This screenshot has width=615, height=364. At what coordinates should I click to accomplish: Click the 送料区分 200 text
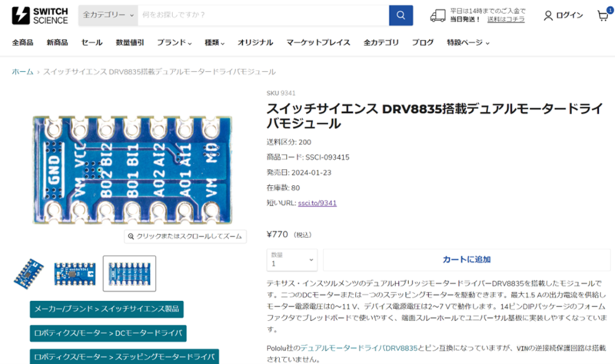coord(289,142)
